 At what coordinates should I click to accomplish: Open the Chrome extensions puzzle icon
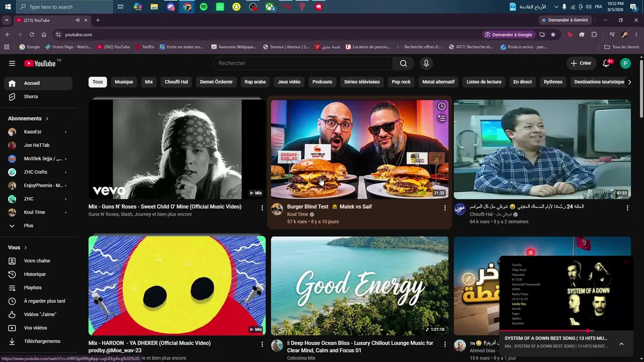point(594,35)
